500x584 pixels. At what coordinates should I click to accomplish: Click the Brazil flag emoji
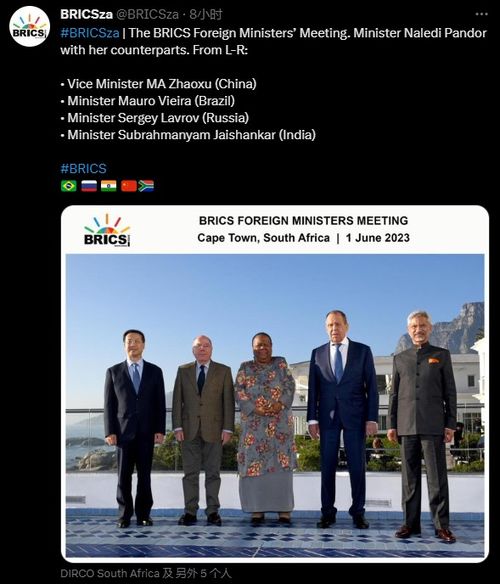[x=69, y=186]
